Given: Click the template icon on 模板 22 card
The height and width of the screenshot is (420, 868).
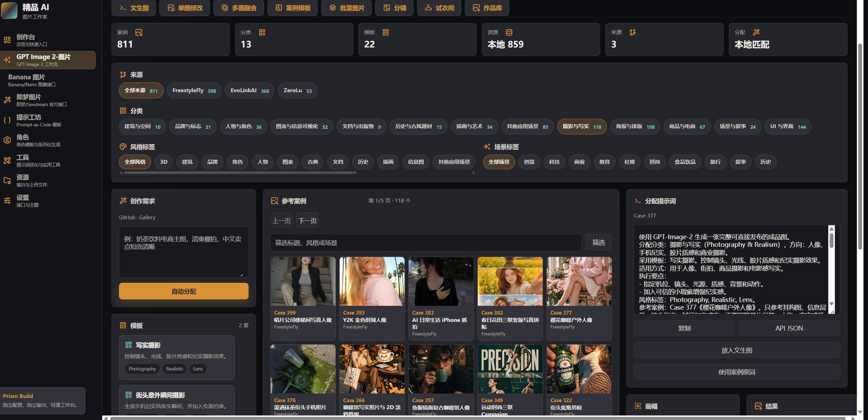Looking at the screenshot, I should [386, 32].
